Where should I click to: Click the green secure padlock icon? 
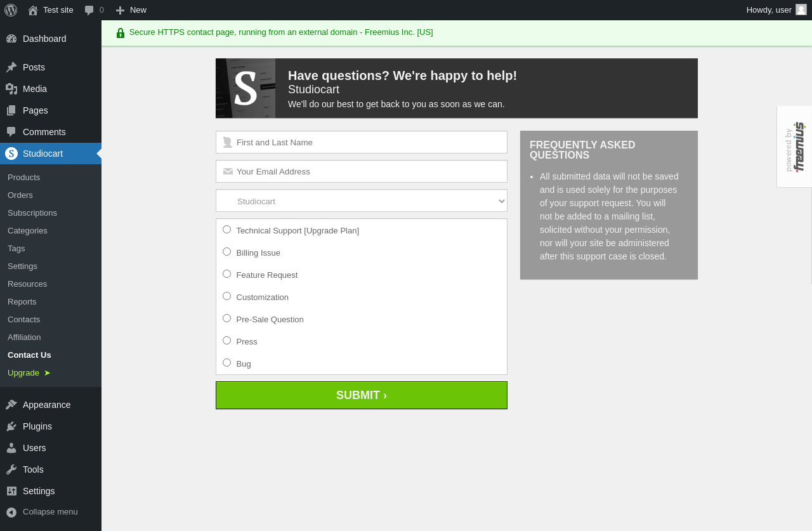[x=121, y=33]
